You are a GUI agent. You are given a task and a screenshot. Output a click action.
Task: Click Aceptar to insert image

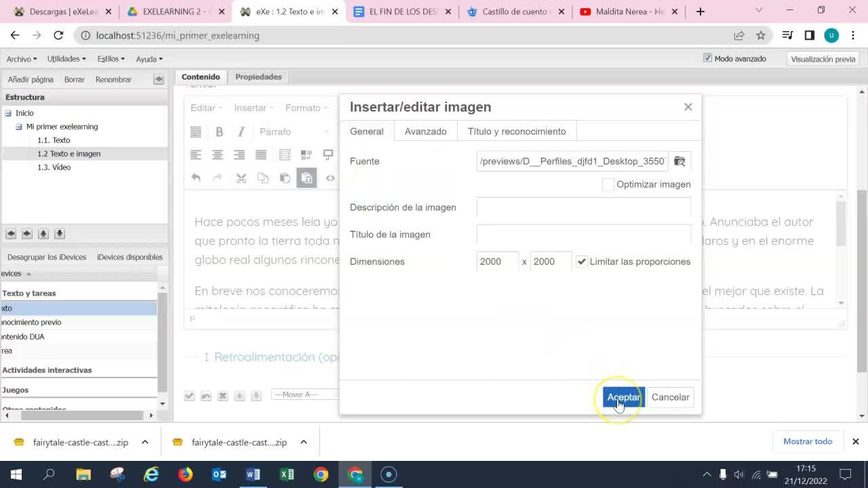tap(623, 397)
